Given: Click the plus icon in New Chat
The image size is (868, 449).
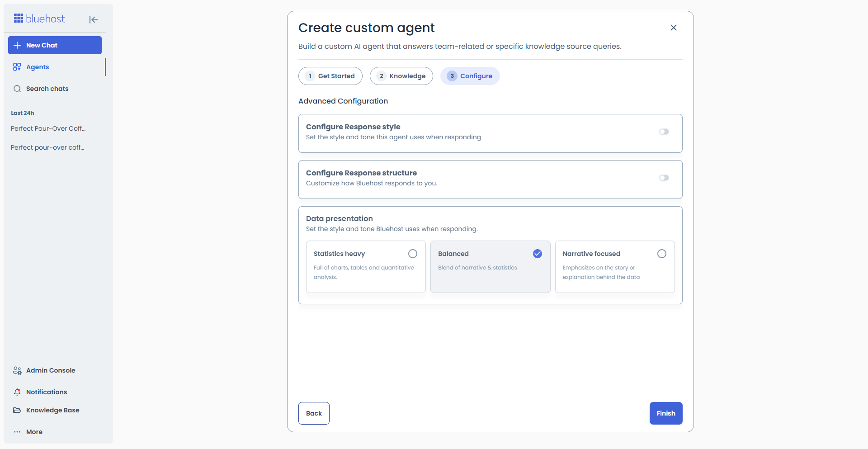Looking at the screenshot, I should point(17,45).
